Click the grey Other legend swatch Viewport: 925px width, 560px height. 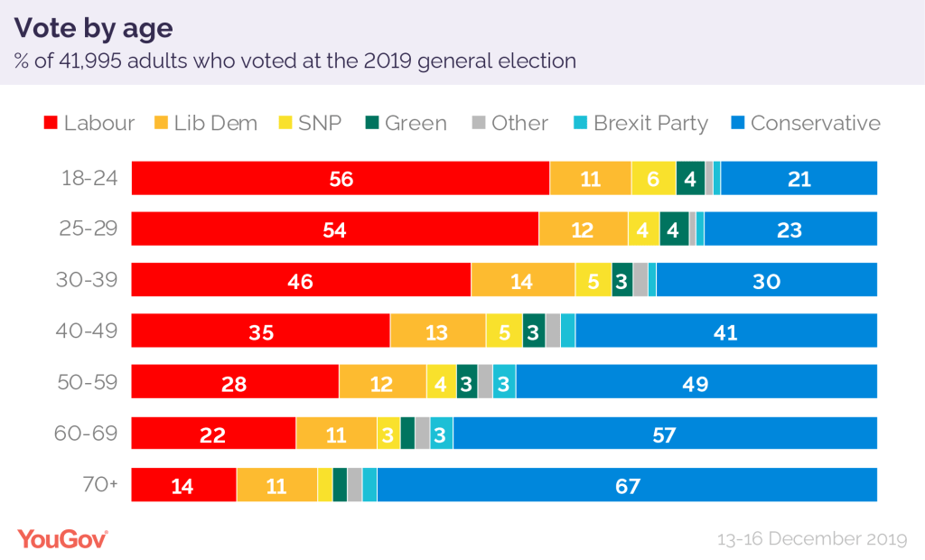[478, 124]
